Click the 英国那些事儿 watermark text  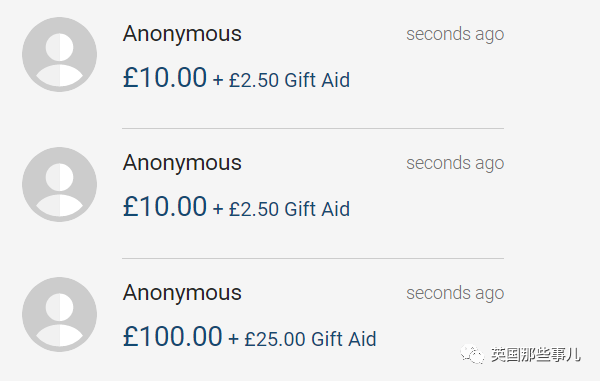[x=536, y=355]
